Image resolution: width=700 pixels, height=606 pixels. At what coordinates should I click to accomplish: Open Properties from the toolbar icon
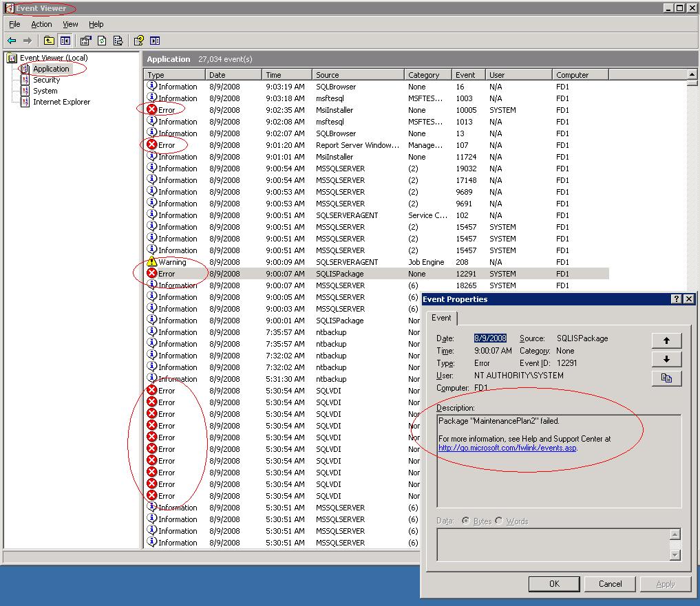[x=85, y=41]
